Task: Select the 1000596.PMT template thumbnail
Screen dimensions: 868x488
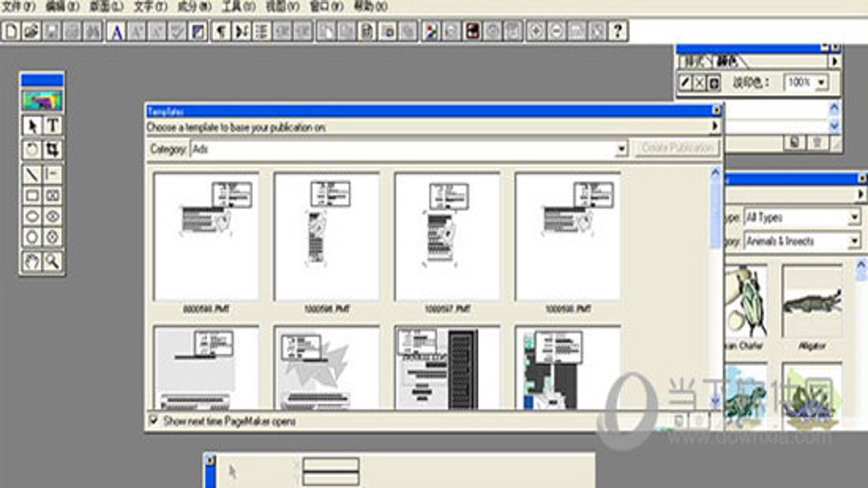Action: click(326, 236)
